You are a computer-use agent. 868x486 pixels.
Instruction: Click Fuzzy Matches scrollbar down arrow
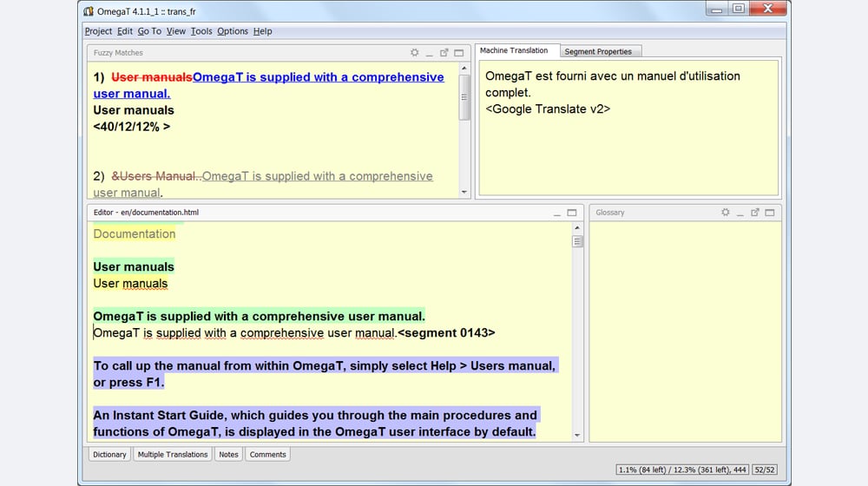pyautogui.click(x=464, y=192)
